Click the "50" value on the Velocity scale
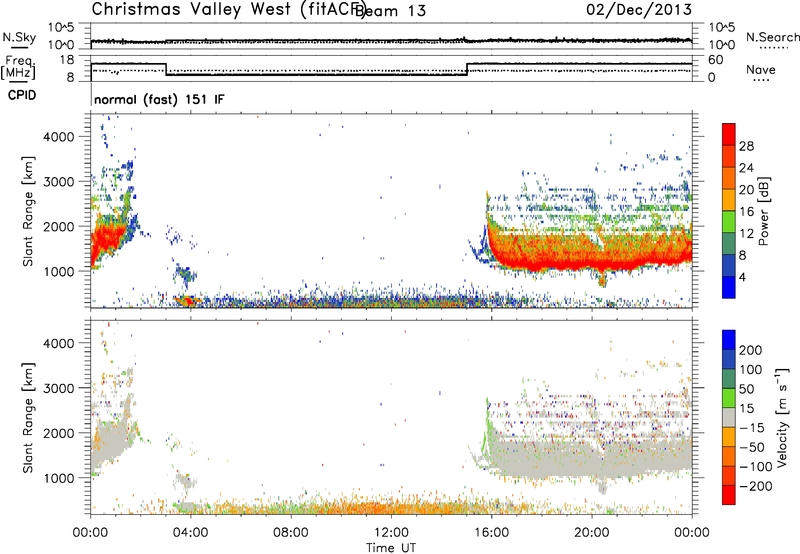Image resolution: width=800 pixels, height=554 pixels. point(746,389)
